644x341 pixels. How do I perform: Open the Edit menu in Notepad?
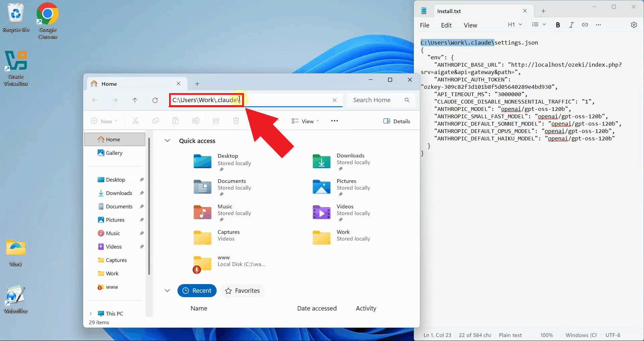446,25
